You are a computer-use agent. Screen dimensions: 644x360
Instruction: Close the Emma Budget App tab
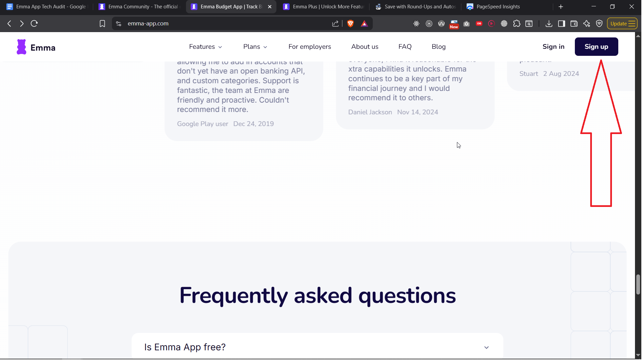pyautogui.click(x=270, y=7)
